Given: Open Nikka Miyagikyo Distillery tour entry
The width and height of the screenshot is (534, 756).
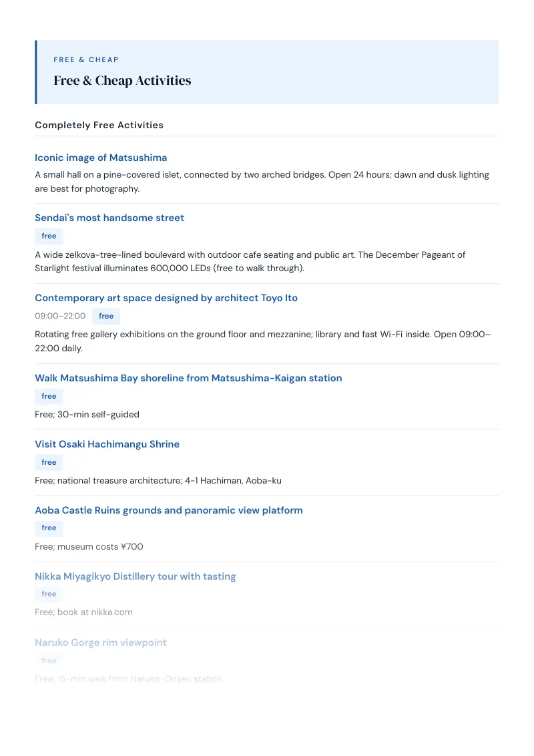Looking at the screenshot, I should (136, 576).
